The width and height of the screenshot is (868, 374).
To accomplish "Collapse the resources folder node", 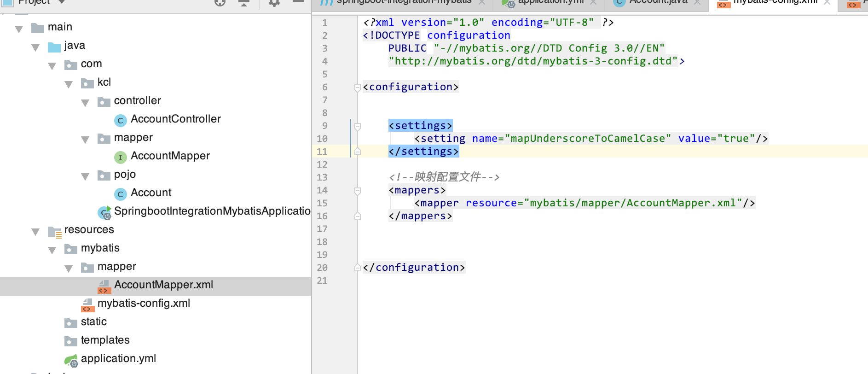I will tap(35, 231).
